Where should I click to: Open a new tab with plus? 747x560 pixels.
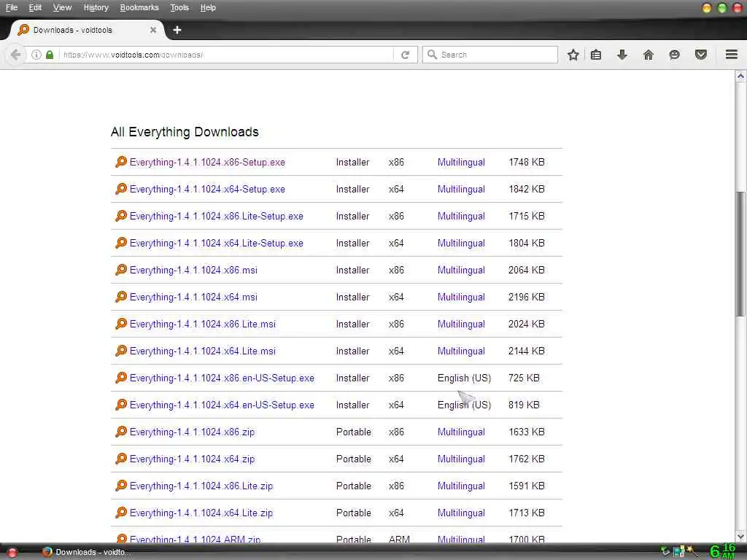[x=177, y=30]
